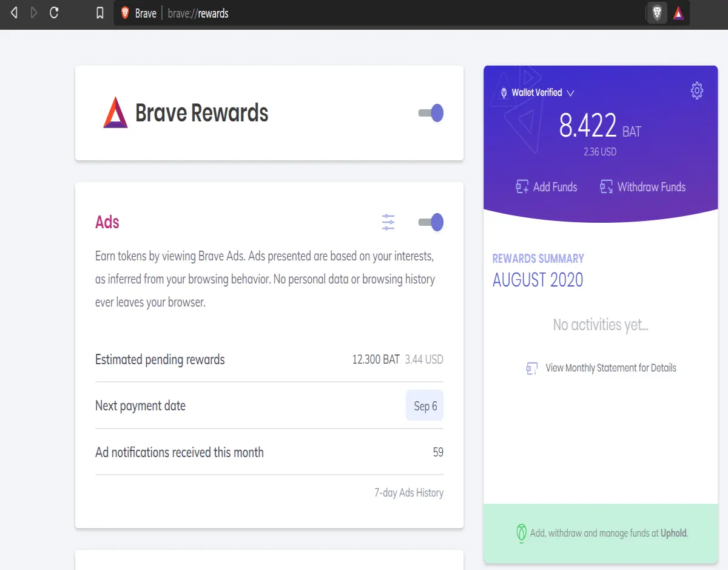Follow the Uphold link in the green banner
This screenshot has width=728, height=570.
pyautogui.click(x=674, y=534)
